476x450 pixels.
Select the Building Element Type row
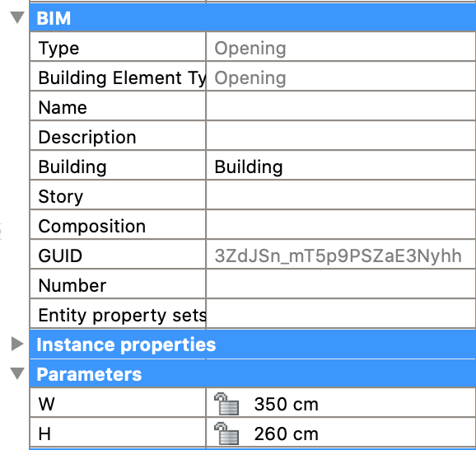(x=253, y=77)
